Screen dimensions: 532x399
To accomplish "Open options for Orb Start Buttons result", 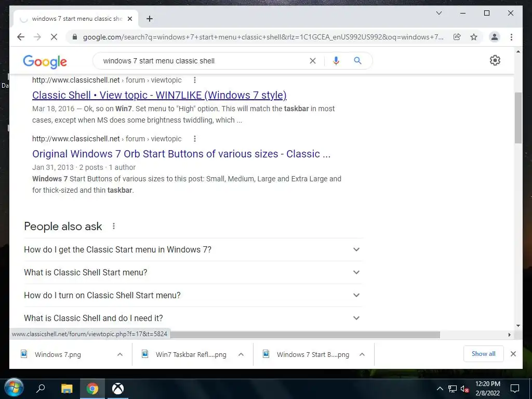I will [x=194, y=139].
